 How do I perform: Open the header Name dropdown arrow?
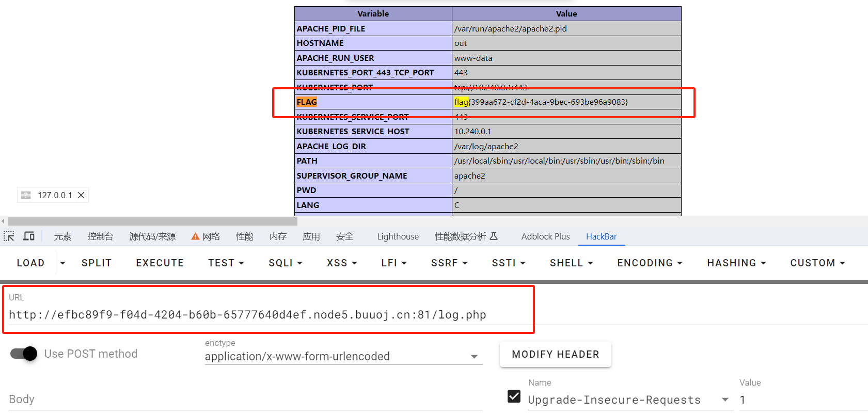[x=725, y=400]
